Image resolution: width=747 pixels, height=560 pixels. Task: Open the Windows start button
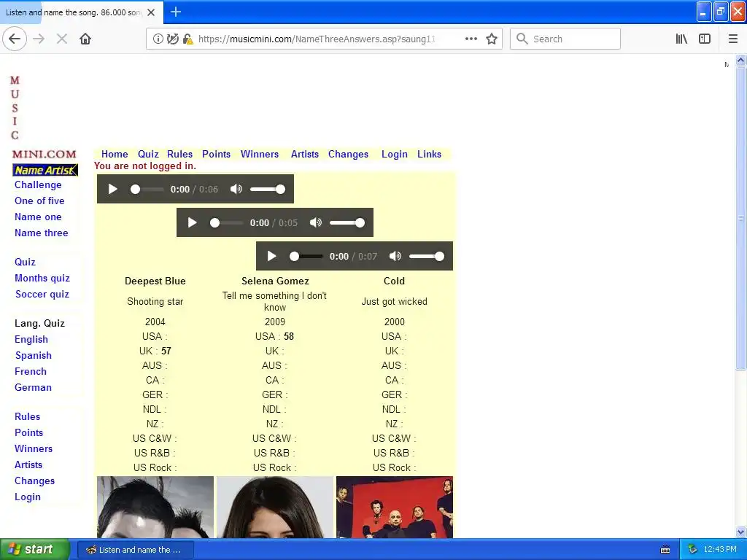coord(34,550)
